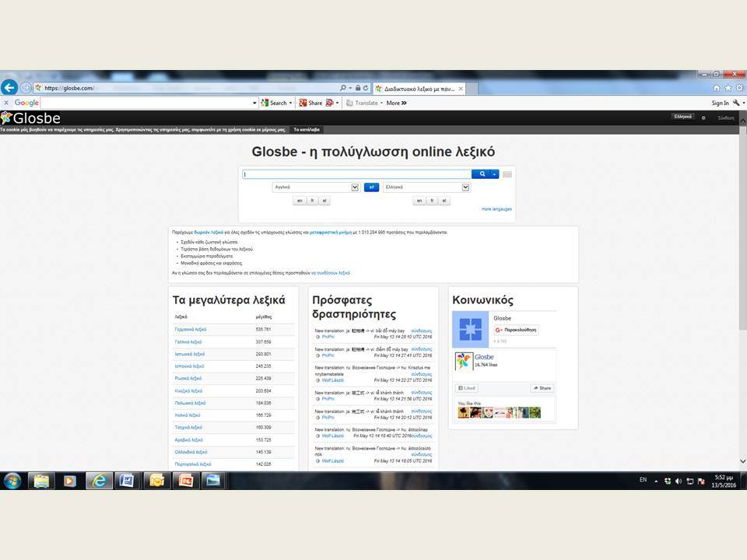Screen dimensions: 747x560
Task: Open PowerPoint from the taskbar
Action: [x=185, y=481]
